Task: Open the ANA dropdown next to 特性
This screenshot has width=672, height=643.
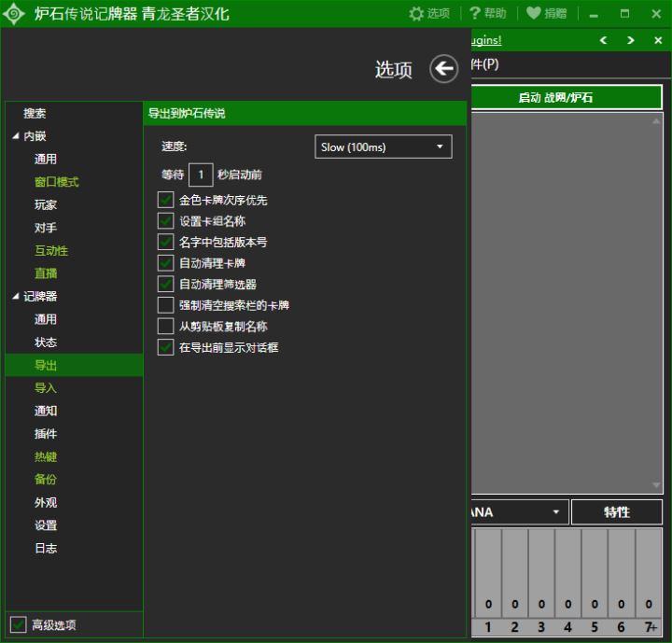Action: (520, 511)
